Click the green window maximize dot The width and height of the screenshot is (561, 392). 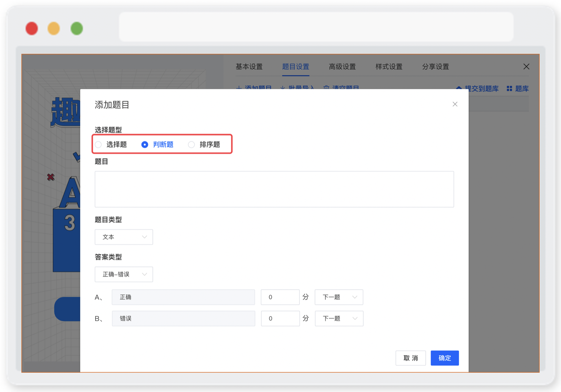77,28
